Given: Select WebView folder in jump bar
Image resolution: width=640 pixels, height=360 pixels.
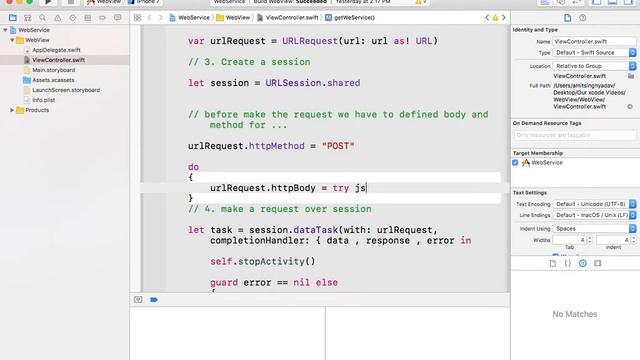Looking at the screenshot, I should (233, 18).
